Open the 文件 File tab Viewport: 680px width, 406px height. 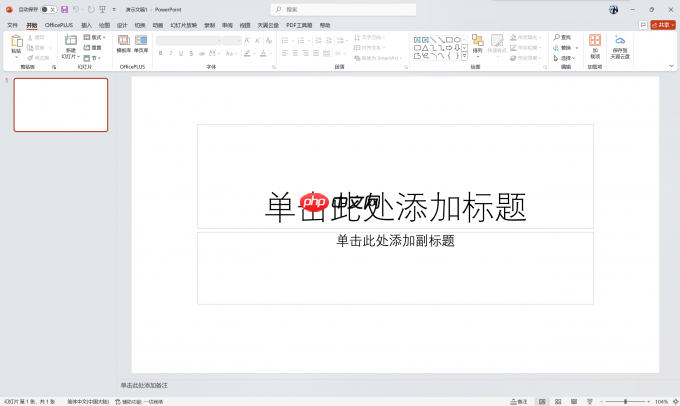click(x=13, y=25)
